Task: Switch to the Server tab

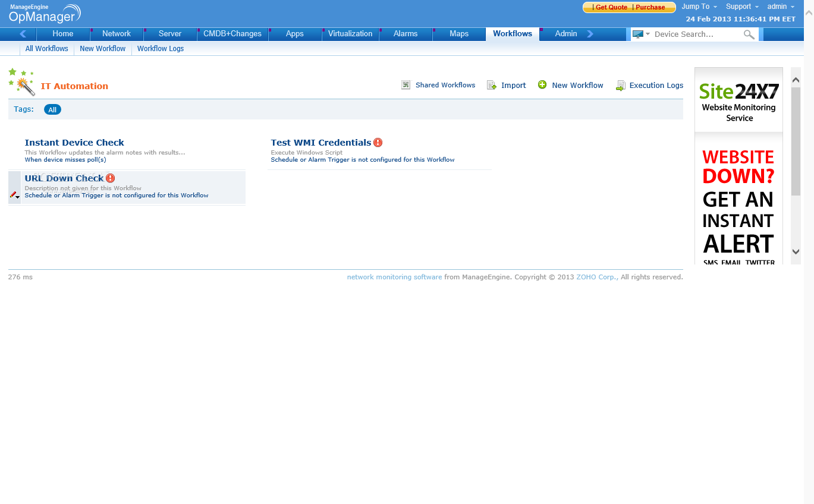Action: 170,34
